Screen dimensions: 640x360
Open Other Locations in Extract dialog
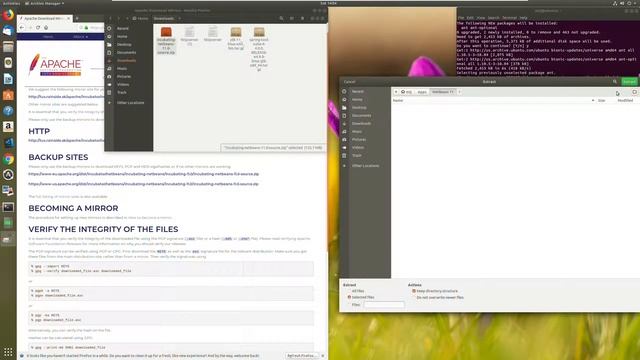pos(365,166)
